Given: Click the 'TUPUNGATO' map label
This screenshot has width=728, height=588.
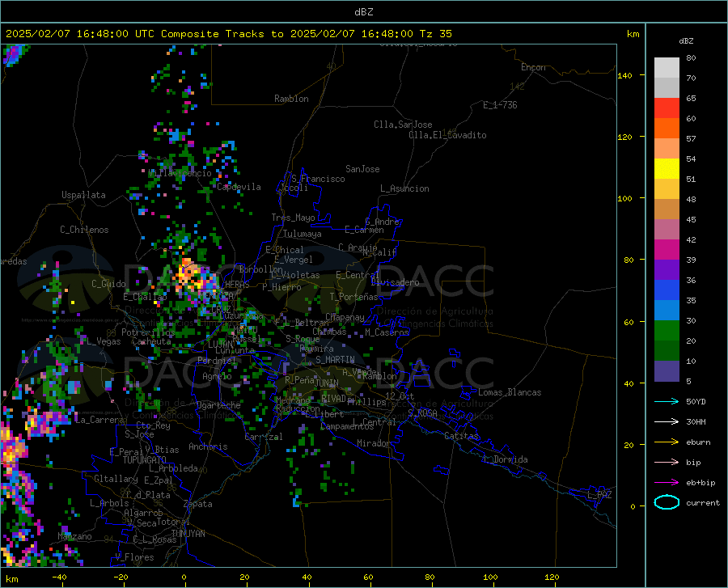Looking at the screenshot, I should (x=145, y=460).
